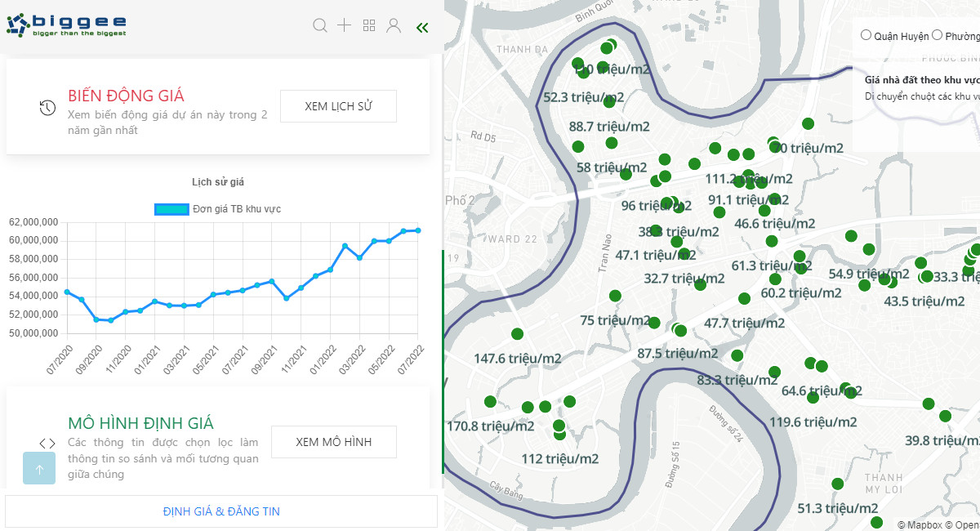Open search with the magnifier icon
The image size is (980, 531).
(x=320, y=26)
